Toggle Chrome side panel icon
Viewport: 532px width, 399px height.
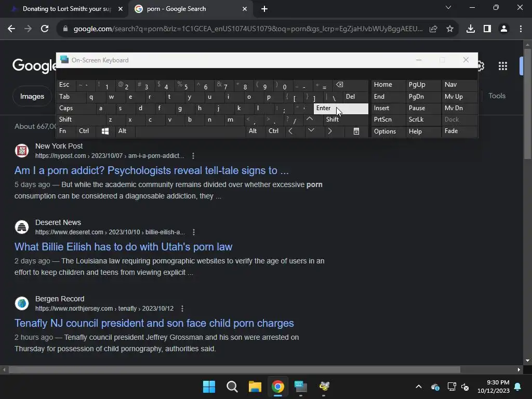[487, 29]
